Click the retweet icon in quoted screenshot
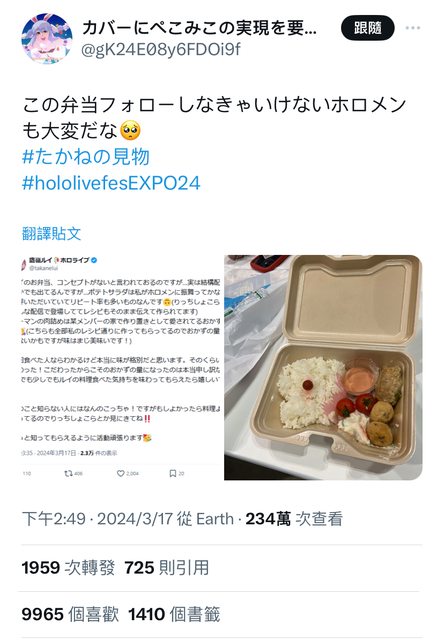 coord(68,473)
